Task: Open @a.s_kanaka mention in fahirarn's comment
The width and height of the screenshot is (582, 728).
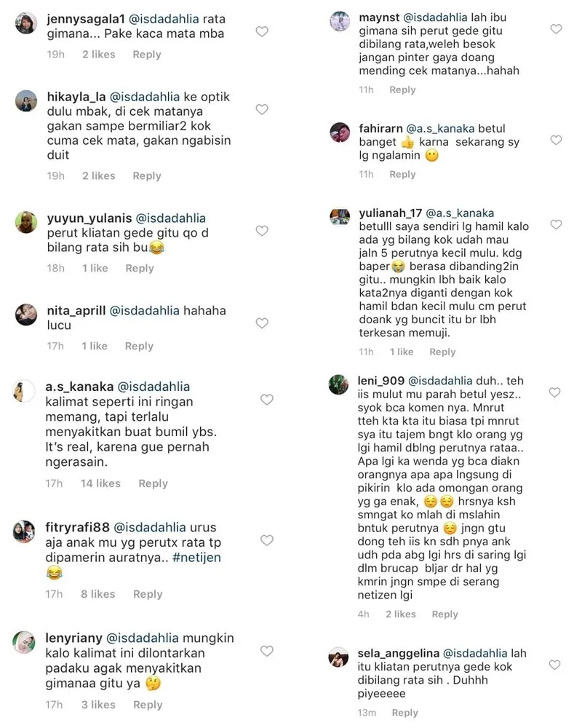Action: click(440, 129)
